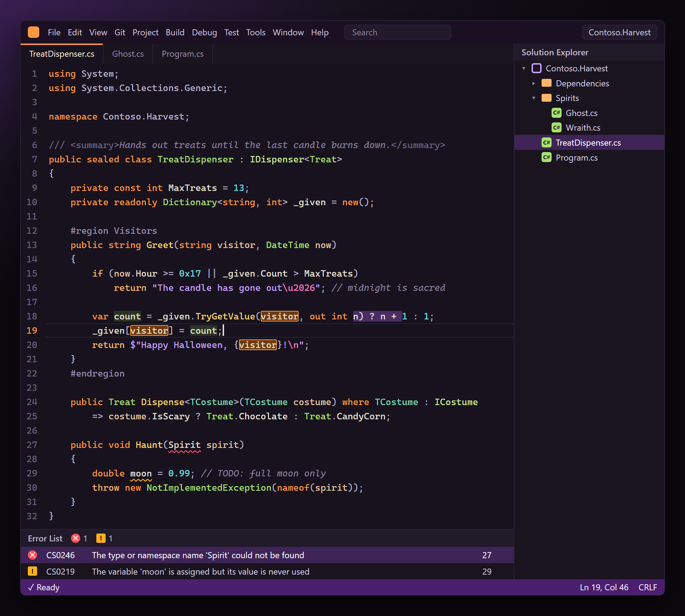Click the C# icon beside Wraith.cs
This screenshot has width=685, height=616.
556,127
